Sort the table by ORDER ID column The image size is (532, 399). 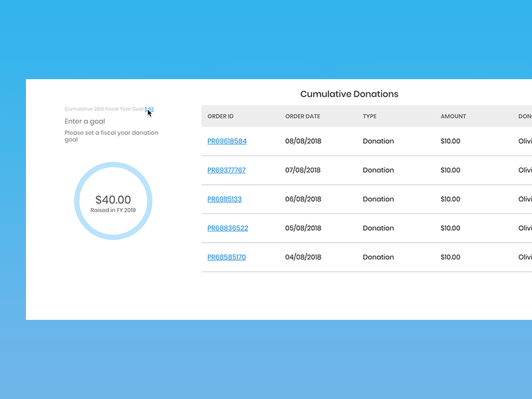(x=220, y=116)
